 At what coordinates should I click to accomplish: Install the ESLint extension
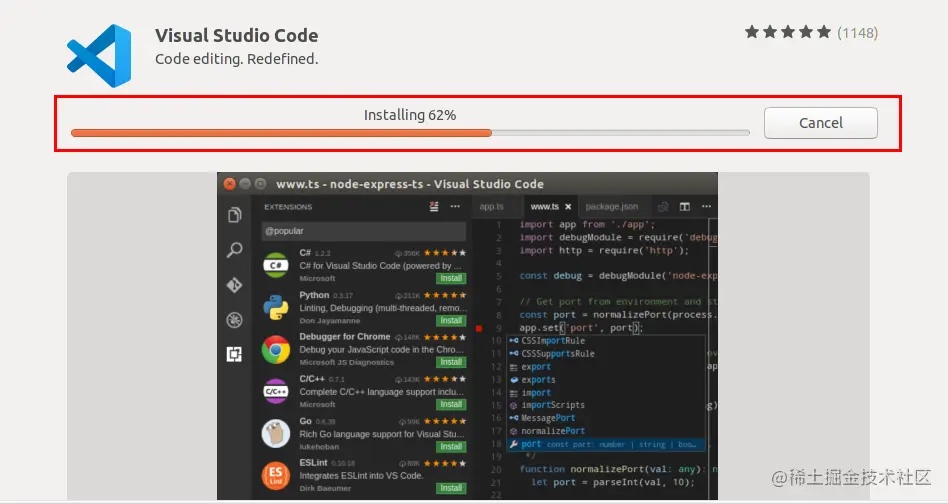pos(451,488)
